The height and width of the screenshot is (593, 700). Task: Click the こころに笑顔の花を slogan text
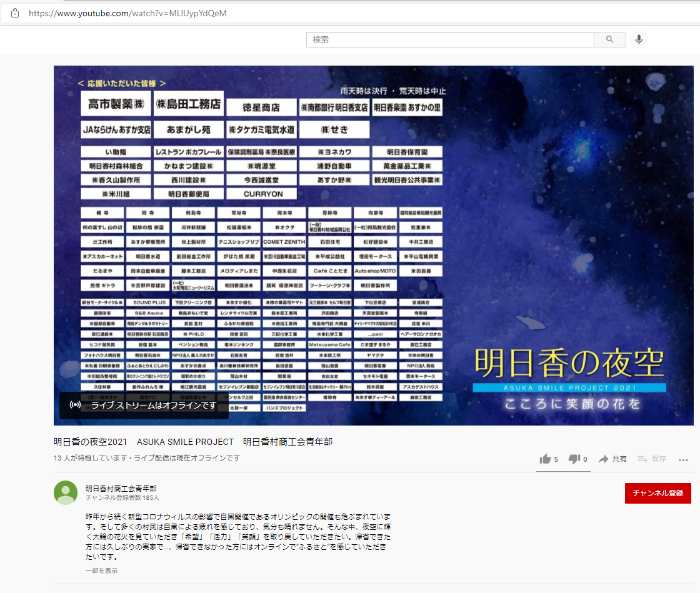coord(572,404)
